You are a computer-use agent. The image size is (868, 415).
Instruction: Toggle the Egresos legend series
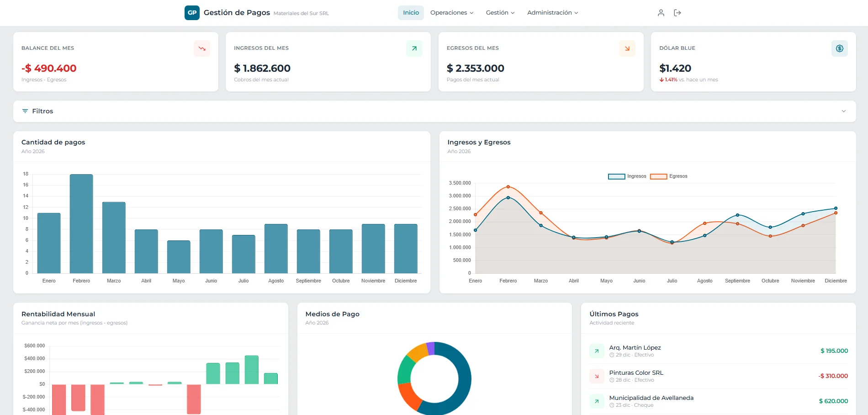(x=669, y=176)
